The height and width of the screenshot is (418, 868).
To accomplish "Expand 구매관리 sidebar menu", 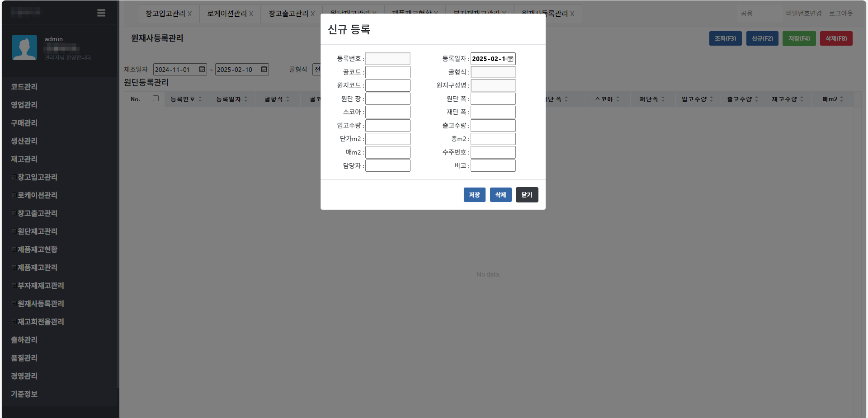I will [24, 123].
